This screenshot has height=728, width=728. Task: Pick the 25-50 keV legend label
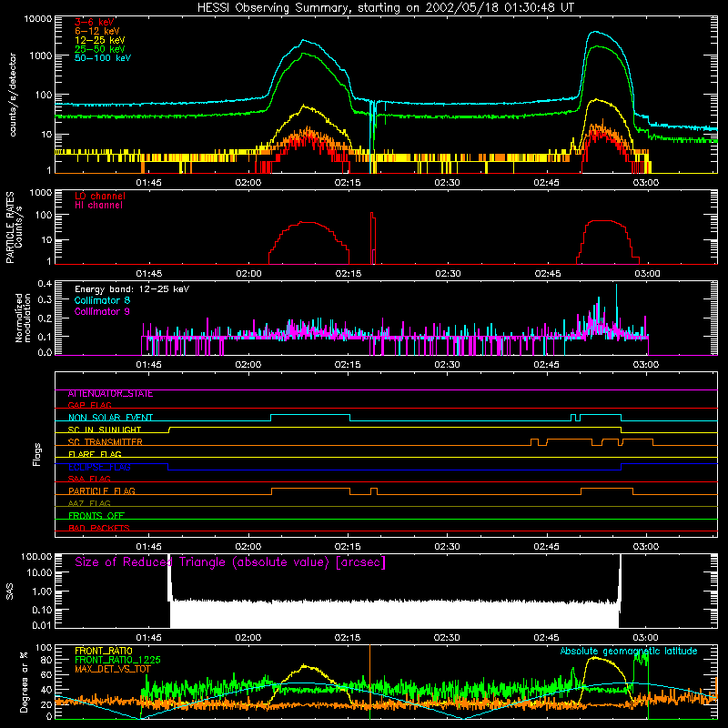tap(100, 49)
